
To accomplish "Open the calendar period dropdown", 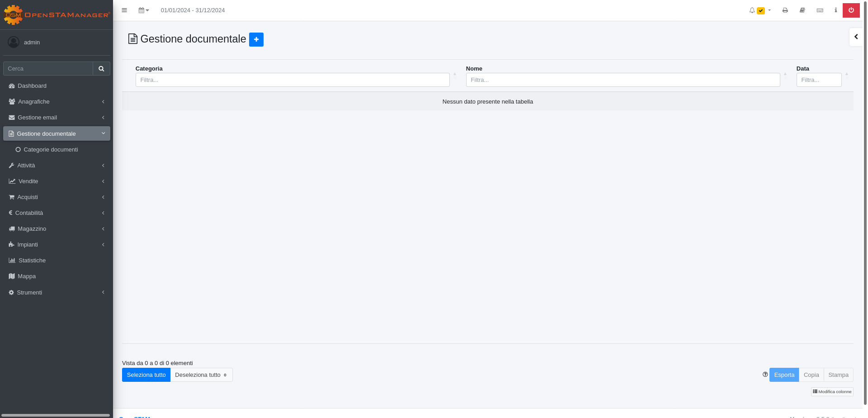I will (x=144, y=10).
